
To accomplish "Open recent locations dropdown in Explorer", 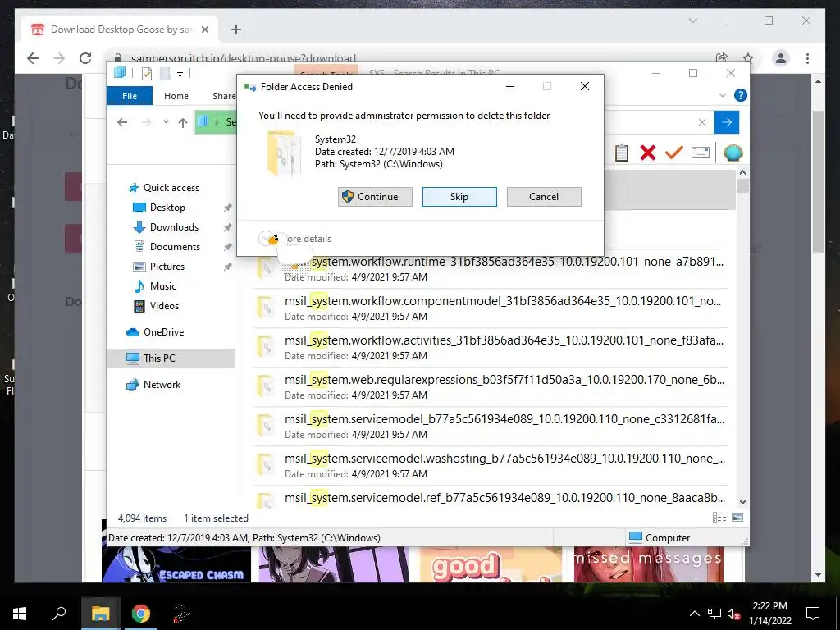I will click(166, 122).
